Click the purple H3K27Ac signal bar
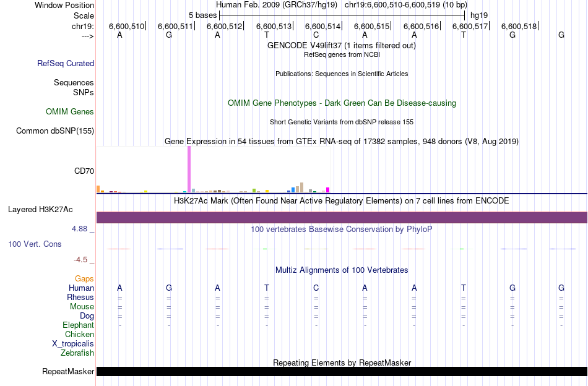Image resolution: width=588 pixels, height=386 pixels. tap(342, 217)
